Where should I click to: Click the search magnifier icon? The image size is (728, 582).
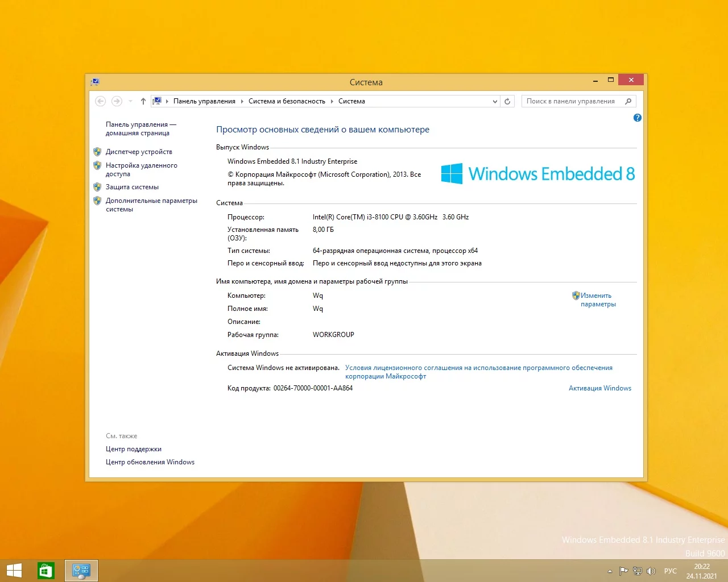coord(628,101)
